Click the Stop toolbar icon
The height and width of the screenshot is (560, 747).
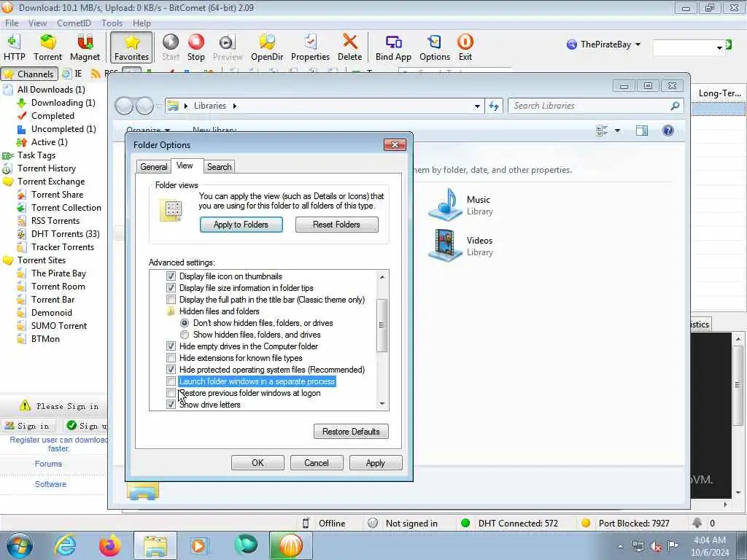(196, 47)
